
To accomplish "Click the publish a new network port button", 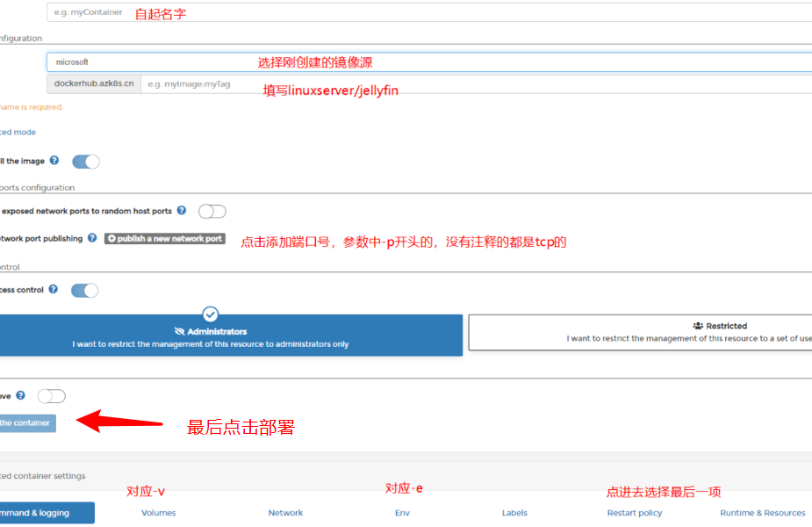I will point(164,237).
